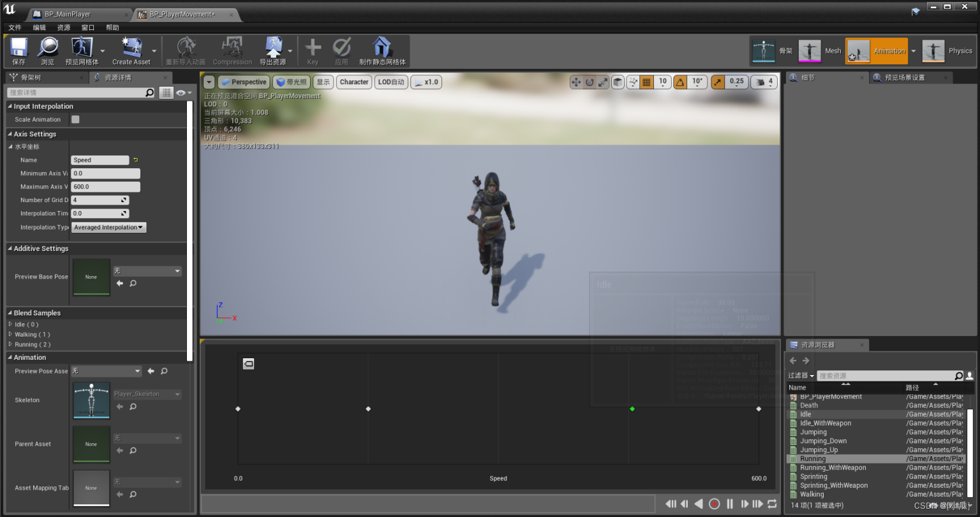980x517 pixels.
Task: Browse to Skeleton asset with magnifier icon
Action: [x=133, y=406]
